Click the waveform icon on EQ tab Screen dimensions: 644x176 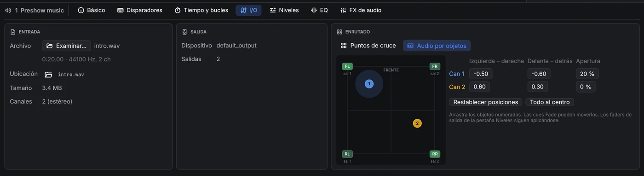click(x=314, y=10)
